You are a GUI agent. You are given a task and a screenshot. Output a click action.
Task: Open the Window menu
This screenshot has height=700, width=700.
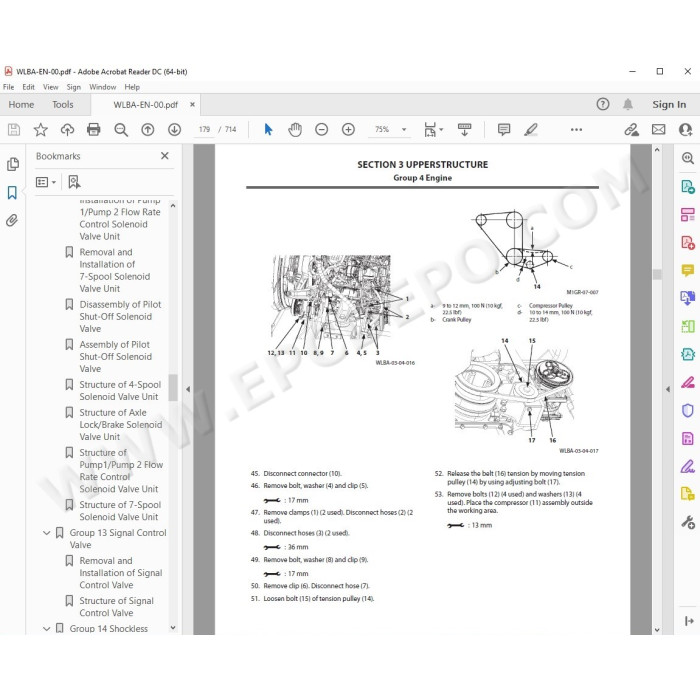[103, 87]
